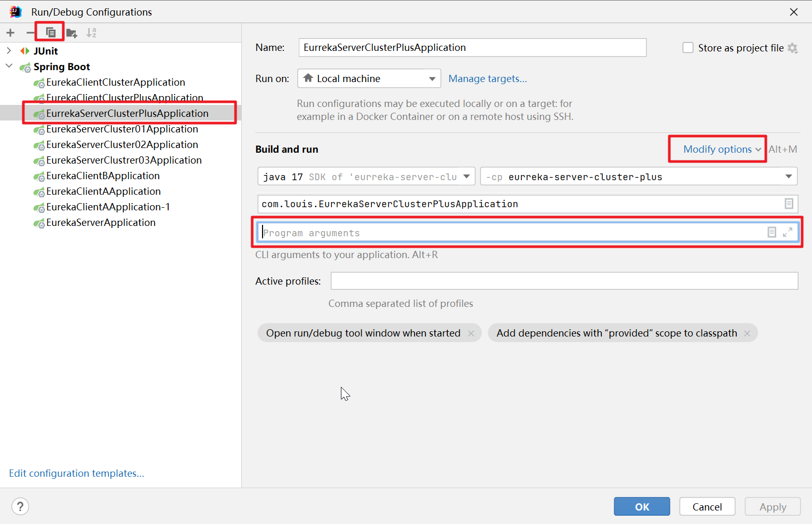Open the Run on Local machine dropdown
Screen dimensions: 812x524
click(x=369, y=78)
